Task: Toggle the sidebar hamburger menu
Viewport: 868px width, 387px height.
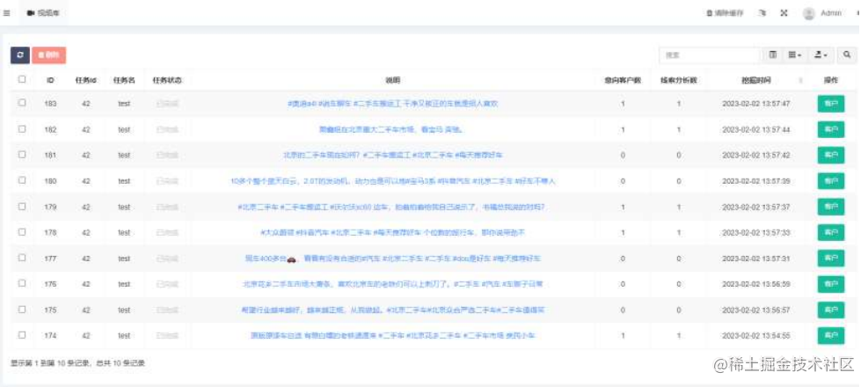Action: [7, 12]
